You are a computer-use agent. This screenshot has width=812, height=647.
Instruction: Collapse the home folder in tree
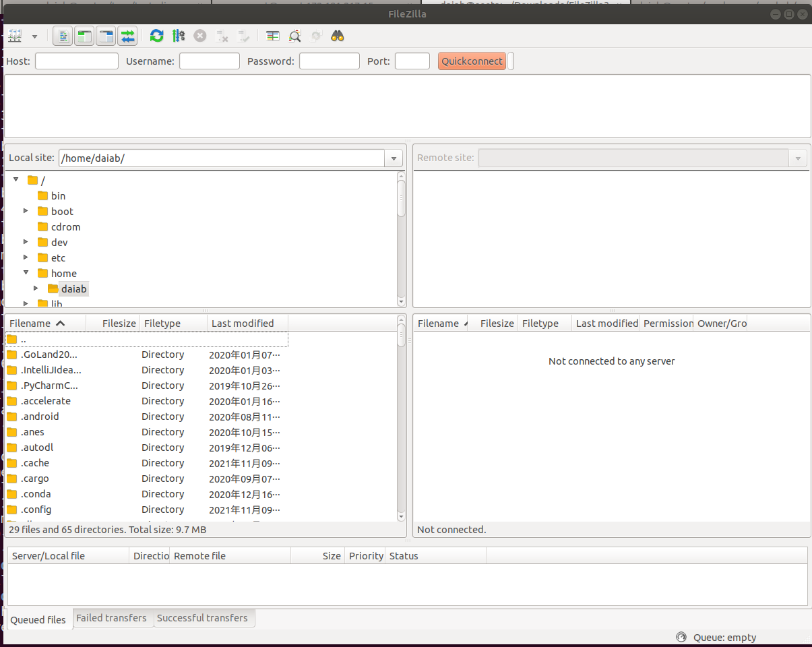point(26,273)
